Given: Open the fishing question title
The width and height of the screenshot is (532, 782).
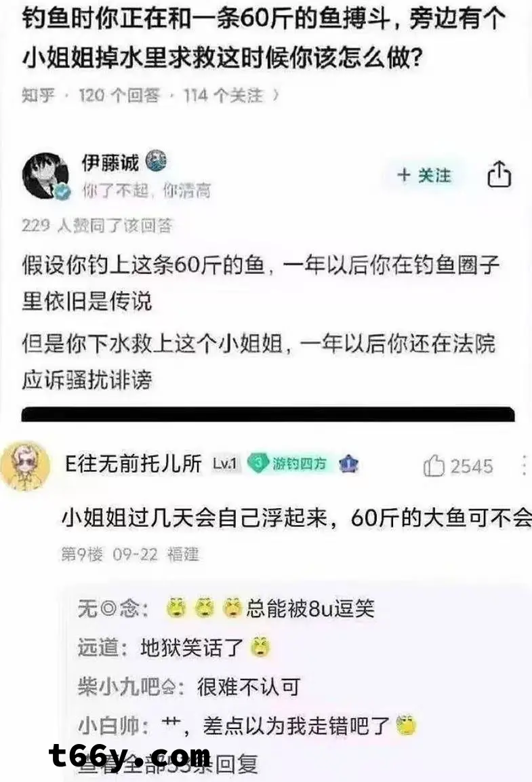Looking at the screenshot, I should point(264,39).
